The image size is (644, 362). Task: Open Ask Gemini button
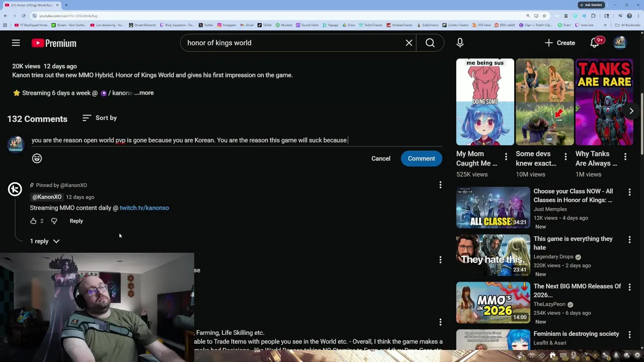pyautogui.click(x=591, y=5)
